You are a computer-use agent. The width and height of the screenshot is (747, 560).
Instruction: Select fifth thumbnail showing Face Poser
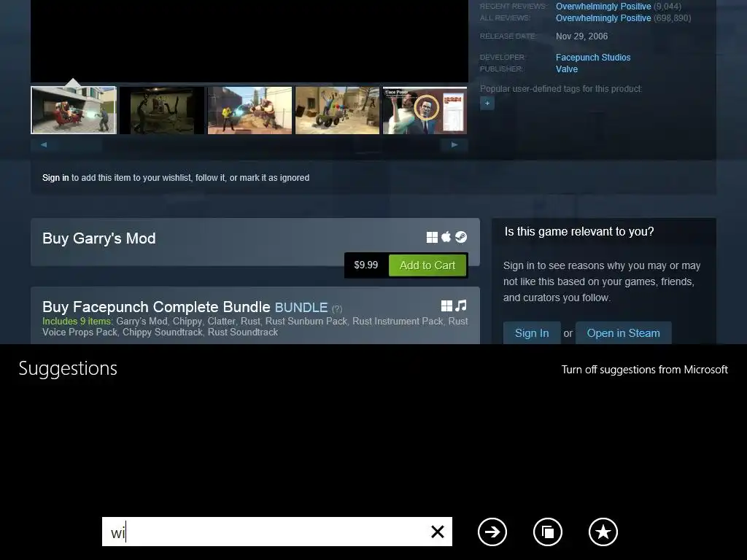tap(425, 110)
